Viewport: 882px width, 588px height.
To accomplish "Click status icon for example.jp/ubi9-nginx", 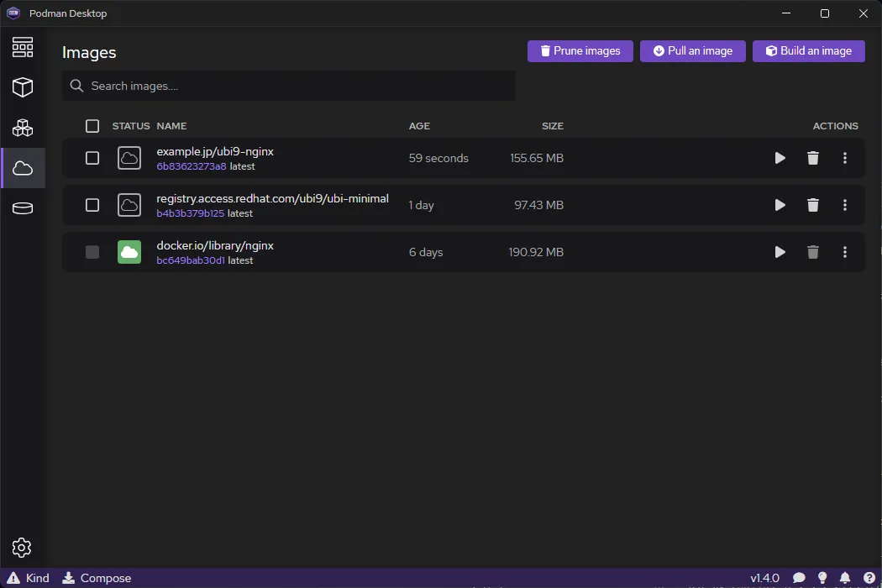I will pos(129,158).
